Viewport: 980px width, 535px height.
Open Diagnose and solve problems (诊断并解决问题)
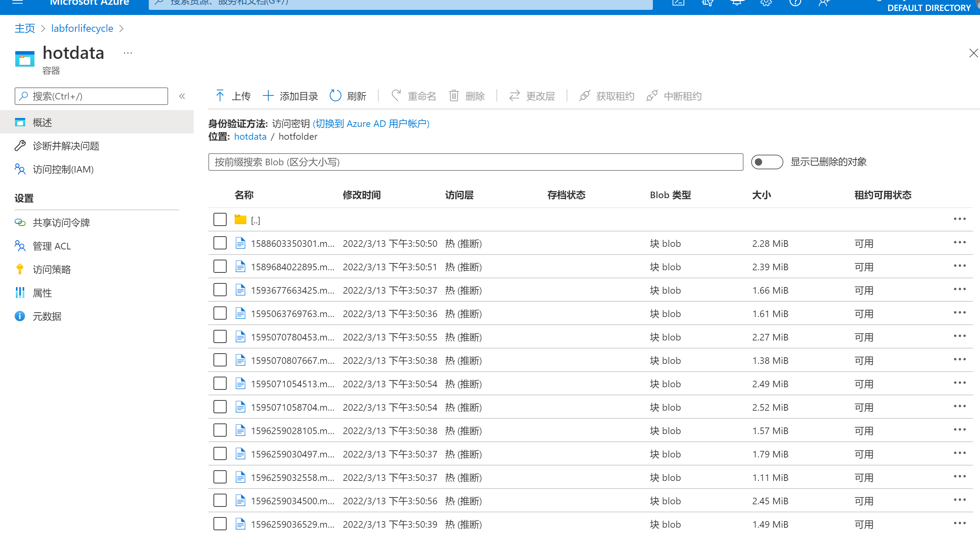click(x=97, y=146)
